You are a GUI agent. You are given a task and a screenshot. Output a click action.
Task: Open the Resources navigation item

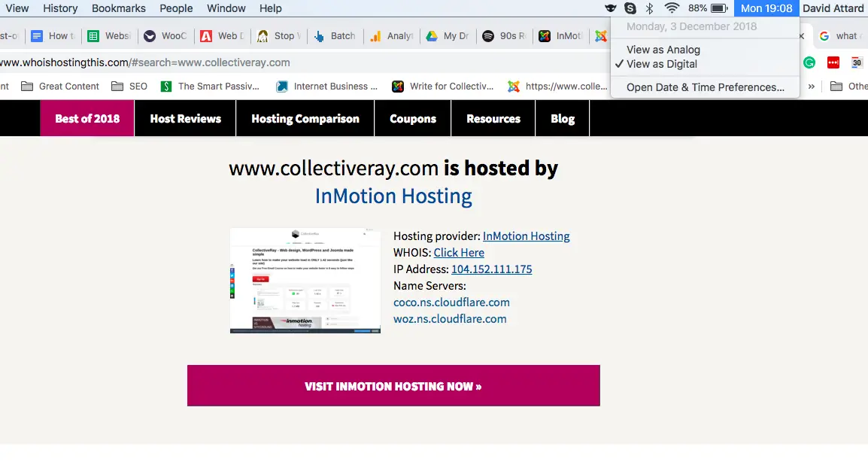pos(493,119)
